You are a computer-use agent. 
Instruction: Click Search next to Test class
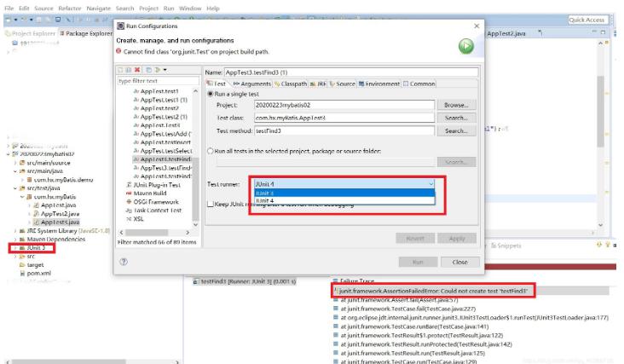456,118
